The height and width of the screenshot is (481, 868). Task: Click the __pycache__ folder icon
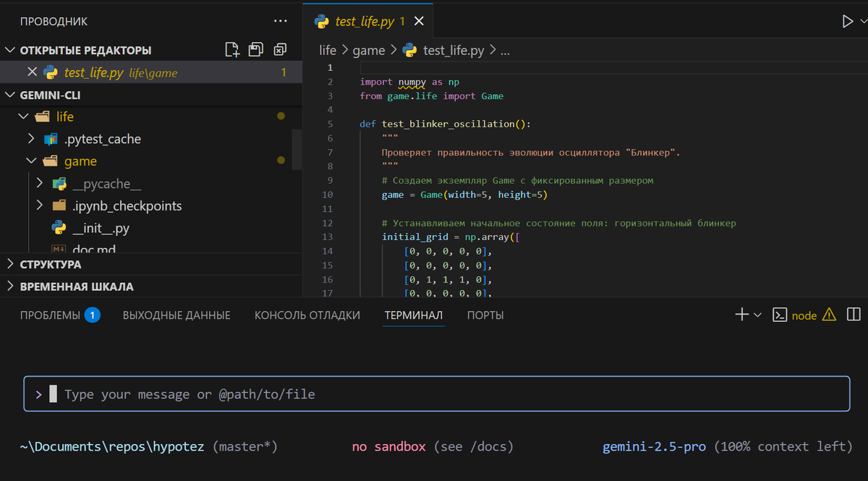click(59, 184)
